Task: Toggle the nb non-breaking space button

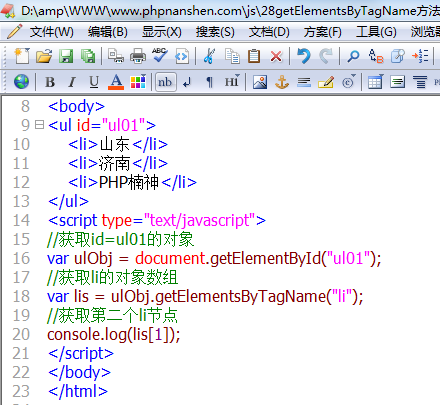Action: (x=166, y=82)
